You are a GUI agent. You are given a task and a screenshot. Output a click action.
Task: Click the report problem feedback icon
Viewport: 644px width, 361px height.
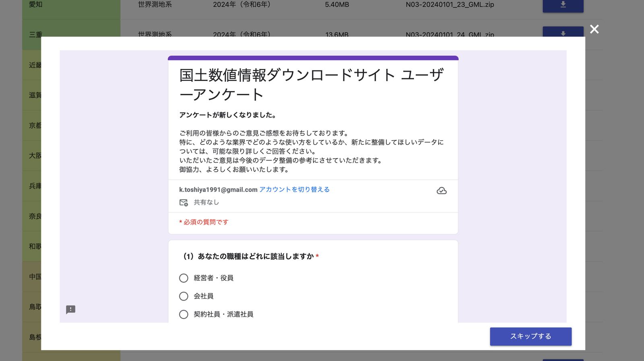click(x=71, y=309)
